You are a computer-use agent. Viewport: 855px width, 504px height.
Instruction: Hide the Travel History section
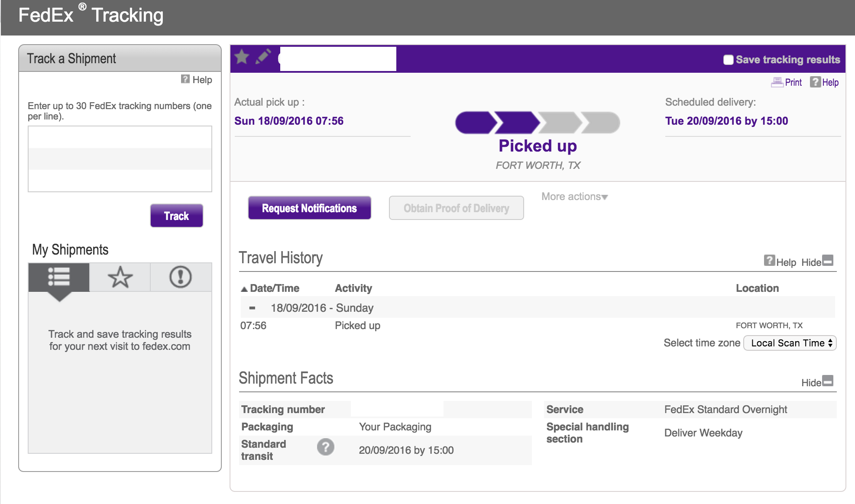pyautogui.click(x=817, y=262)
